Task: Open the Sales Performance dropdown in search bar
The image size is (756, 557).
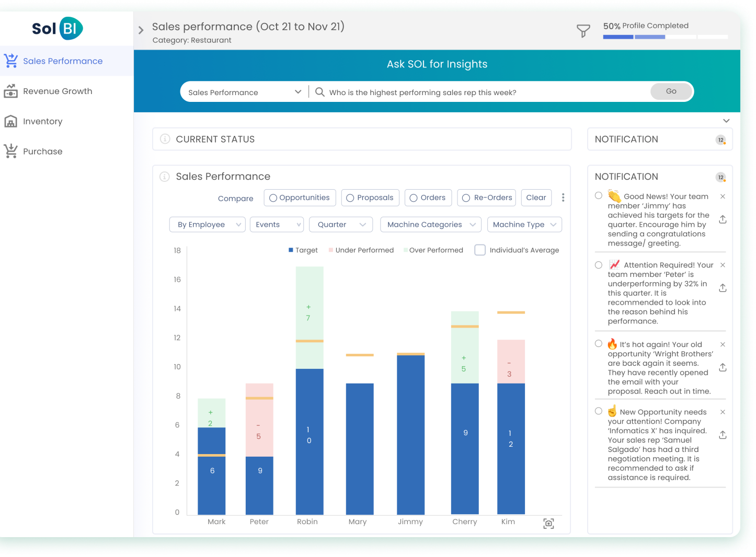Action: click(x=244, y=92)
